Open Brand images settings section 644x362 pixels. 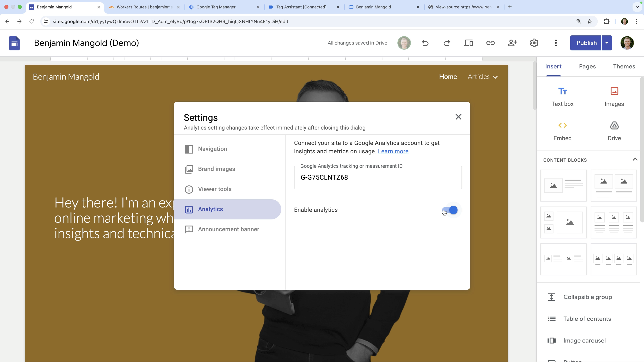pyautogui.click(x=227, y=169)
